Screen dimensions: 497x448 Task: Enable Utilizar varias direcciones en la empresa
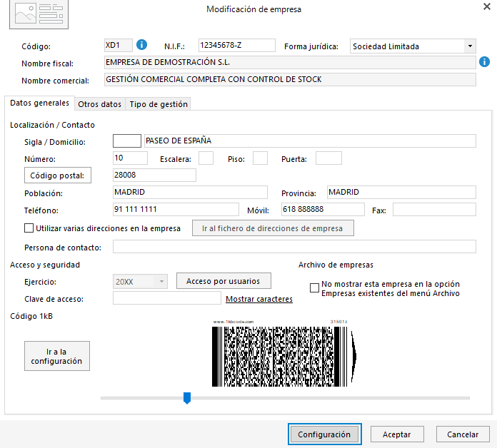click(29, 228)
